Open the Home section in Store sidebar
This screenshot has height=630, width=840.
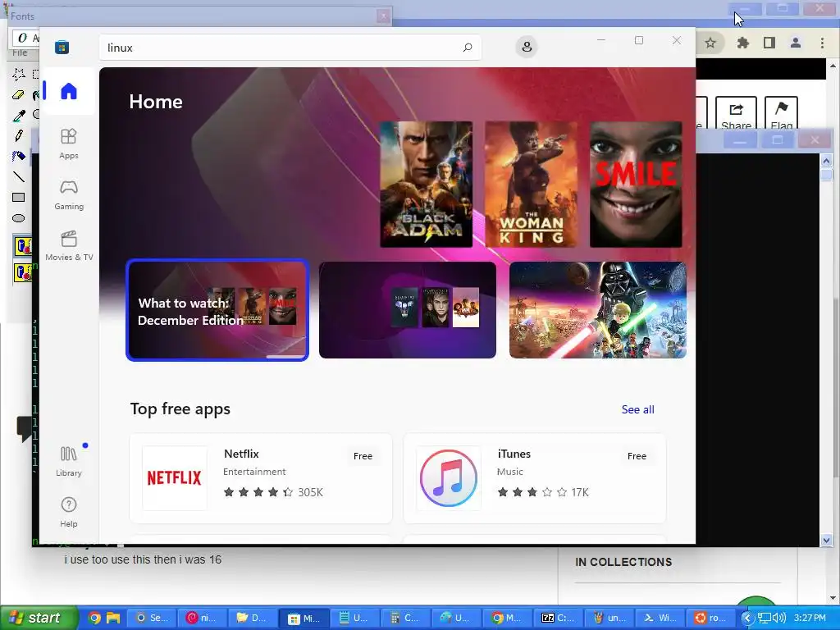coord(69,91)
